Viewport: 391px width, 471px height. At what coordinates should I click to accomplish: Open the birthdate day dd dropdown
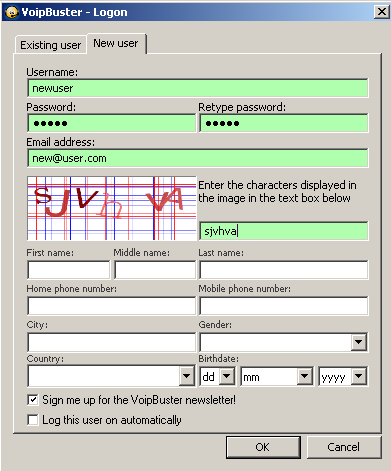click(227, 377)
